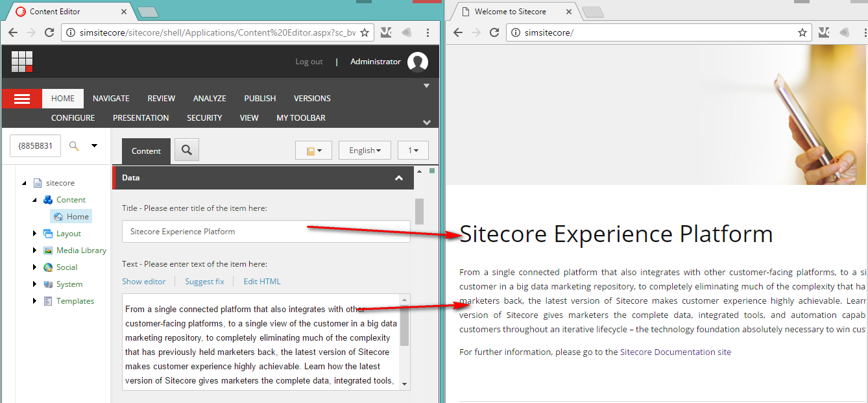Open Welcome to Sitecore browser three-dot menu
The height and width of the screenshot is (403, 868).
[x=865, y=32]
